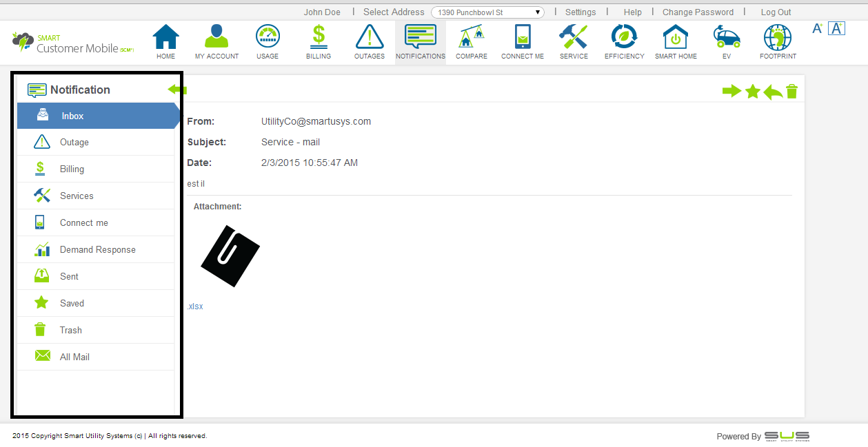The image size is (868, 447).
Task: Click the Home icon in top navigation
Action: pos(165,37)
